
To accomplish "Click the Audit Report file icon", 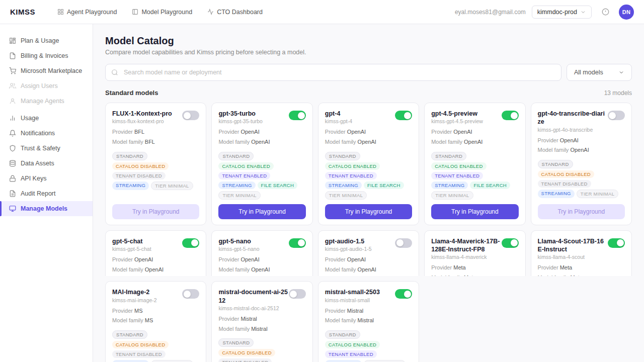I will coord(13,194).
